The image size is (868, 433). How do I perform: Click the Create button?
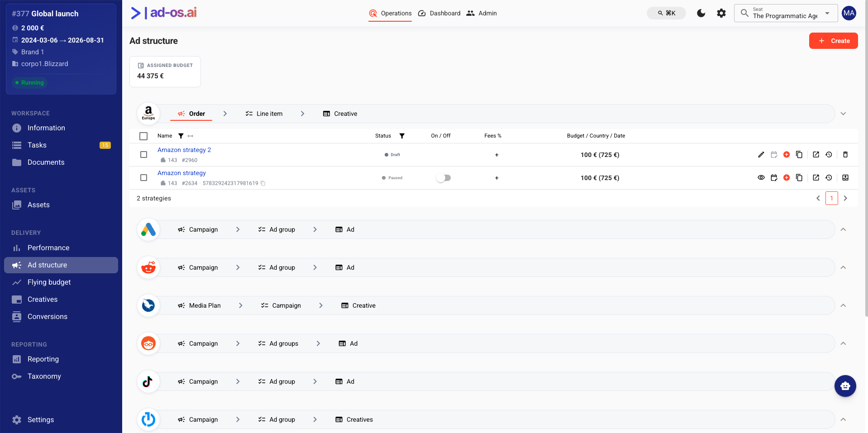tap(833, 41)
